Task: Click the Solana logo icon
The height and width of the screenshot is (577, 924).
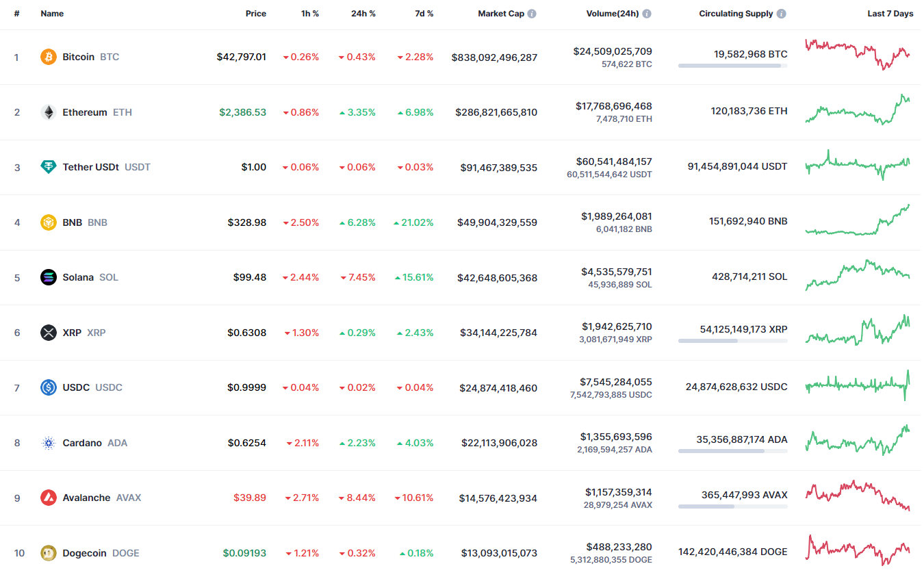Action: pos(48,277)
